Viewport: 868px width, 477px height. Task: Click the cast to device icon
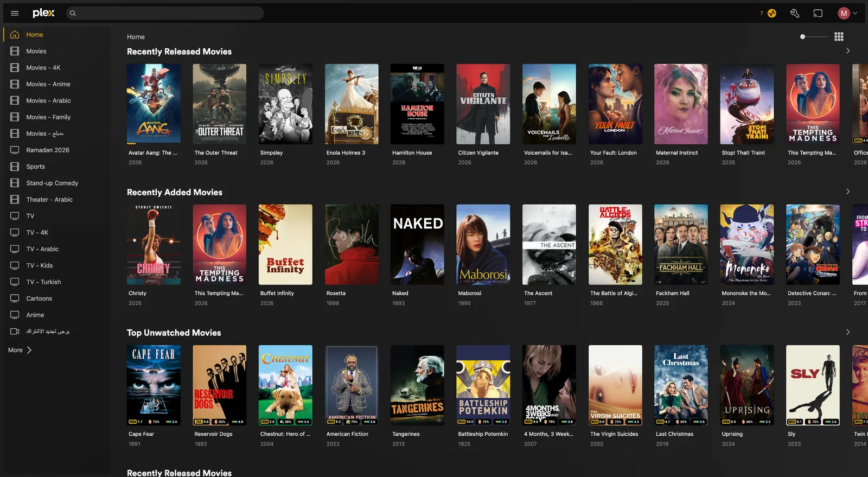pos(818,13)
